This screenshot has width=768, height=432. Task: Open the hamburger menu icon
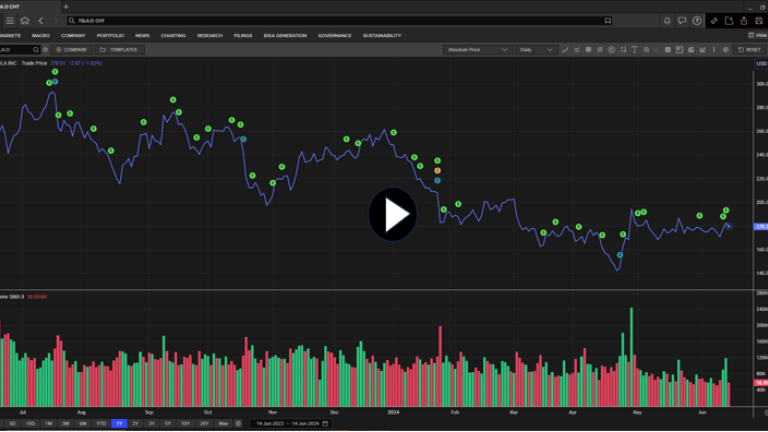tap(10, 20)
